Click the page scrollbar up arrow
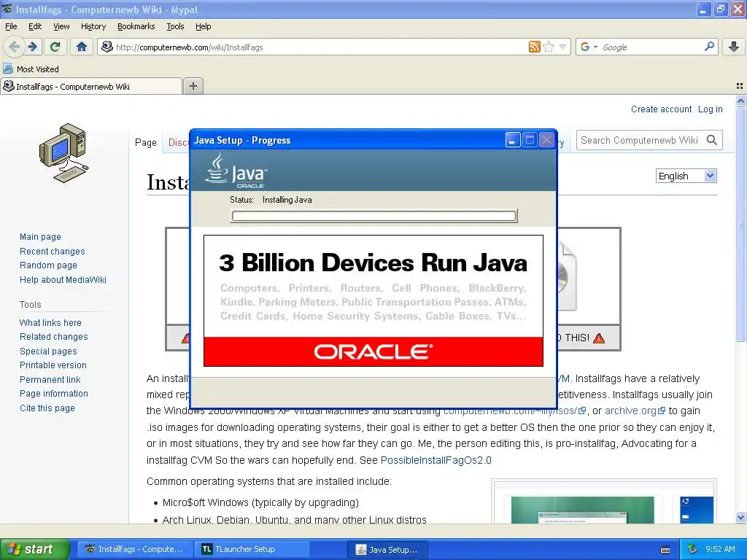 (x=740, y=101)
